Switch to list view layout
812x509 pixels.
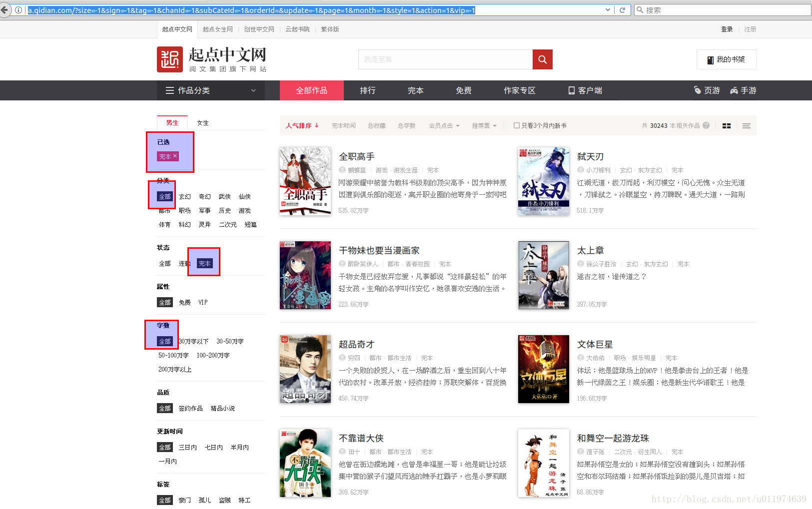[x=746, y=126]
